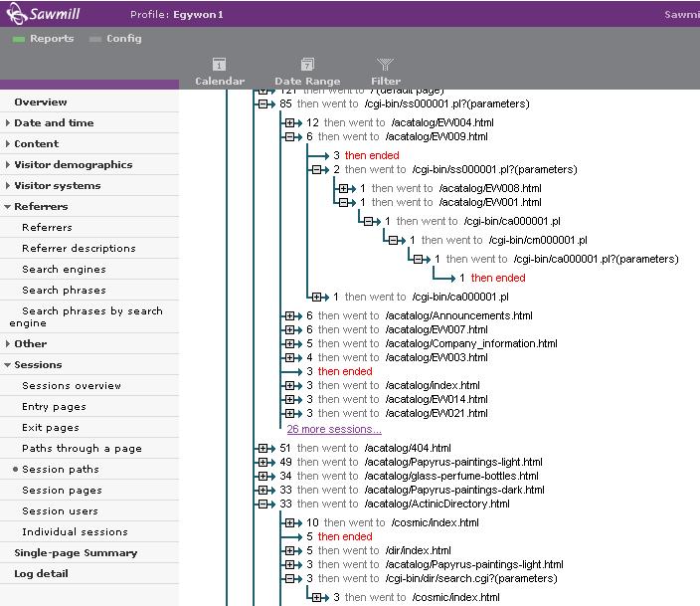The width and height of the screenshot is (700, 606).
Task: Open Search phrases report
Action: click(x=64, y=290)
